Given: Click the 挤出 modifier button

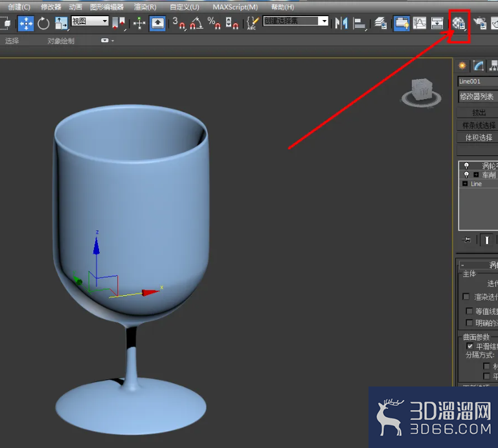Looking at the screenshot, I should [478, 113].
